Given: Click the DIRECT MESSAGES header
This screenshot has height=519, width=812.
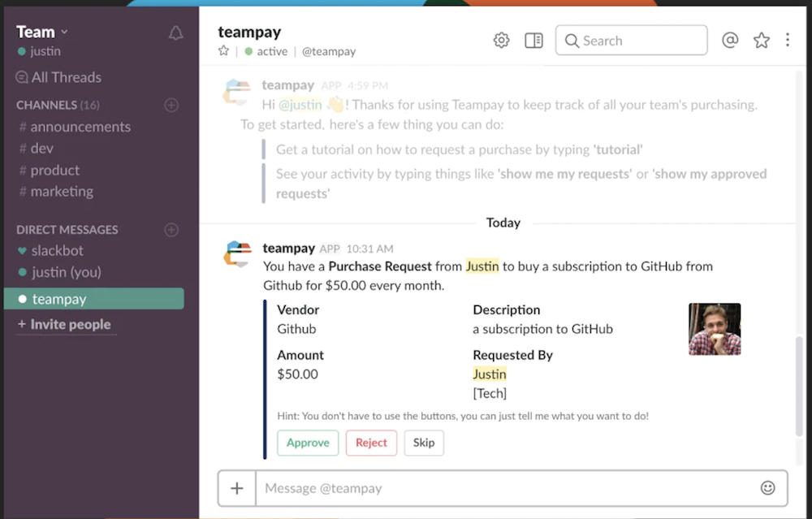Looking at the screenshot, I should pos(67,230).
